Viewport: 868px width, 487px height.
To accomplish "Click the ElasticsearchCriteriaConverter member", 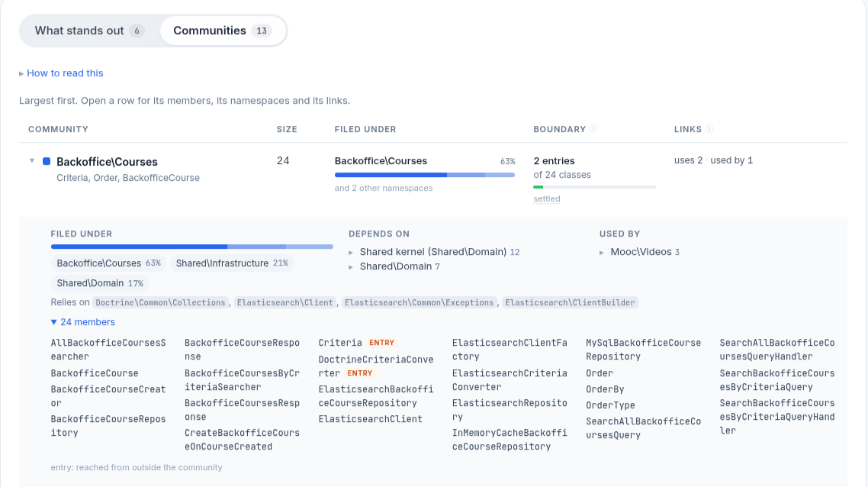I will [x=510, y=380].
